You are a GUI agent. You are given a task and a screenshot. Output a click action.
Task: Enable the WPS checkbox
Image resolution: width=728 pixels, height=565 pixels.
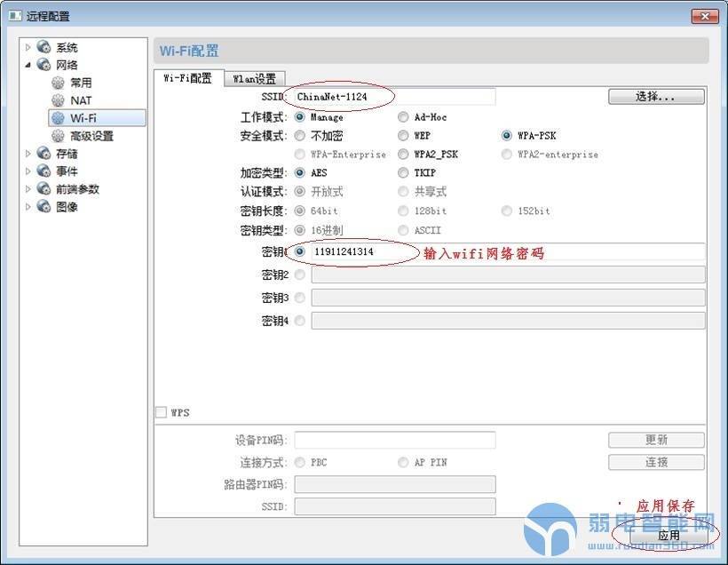[161, 412]
